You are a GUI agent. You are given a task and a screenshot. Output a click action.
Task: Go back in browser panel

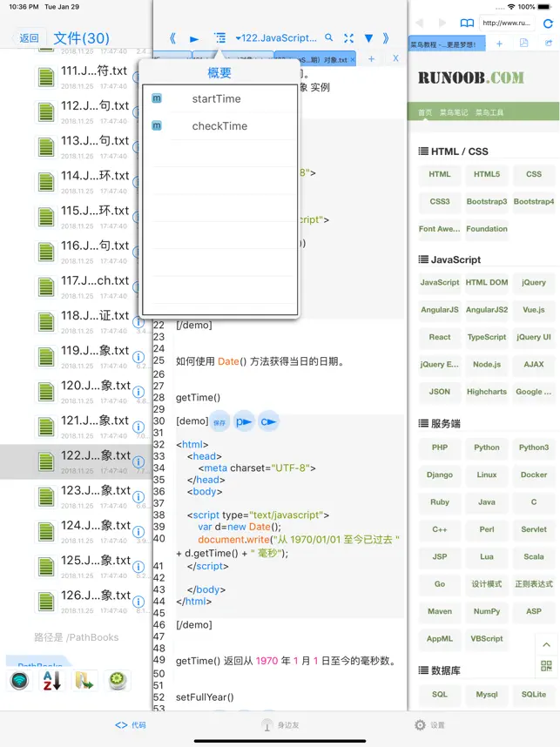pyautogui.click(x=420, y=23)
